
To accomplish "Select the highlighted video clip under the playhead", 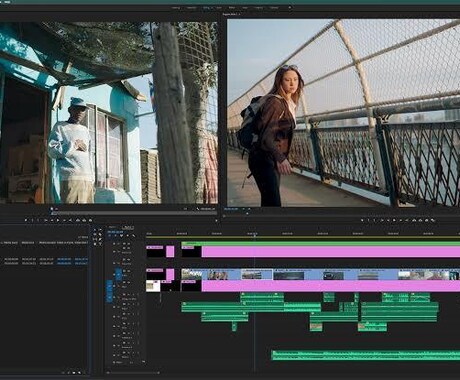I will (x=257, y=274).
